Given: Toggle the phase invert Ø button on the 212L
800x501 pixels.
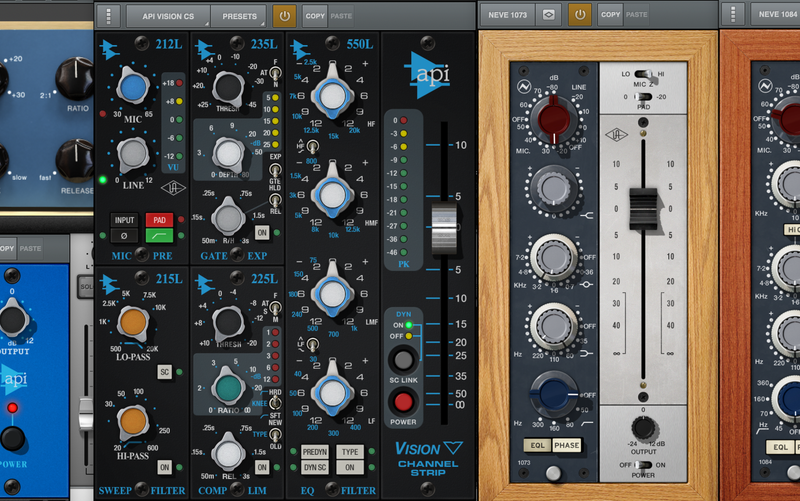Looking at the screenshot, I should 124,236.
